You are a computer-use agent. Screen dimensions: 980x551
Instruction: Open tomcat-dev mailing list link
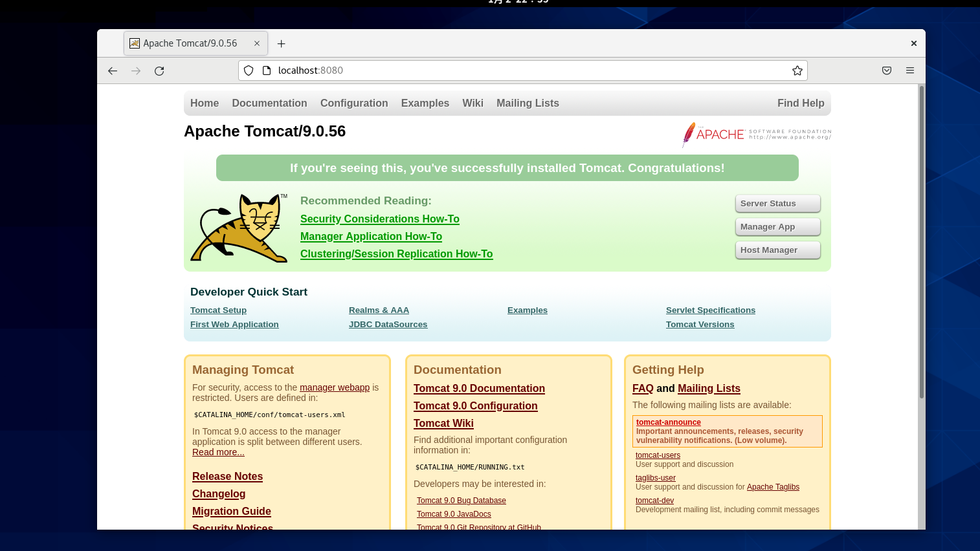[x=654, y=501]
